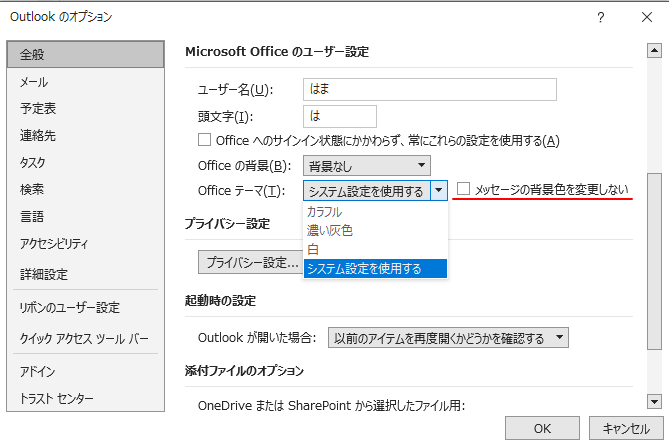Click the scrollbar down arrow

(654, 401)
